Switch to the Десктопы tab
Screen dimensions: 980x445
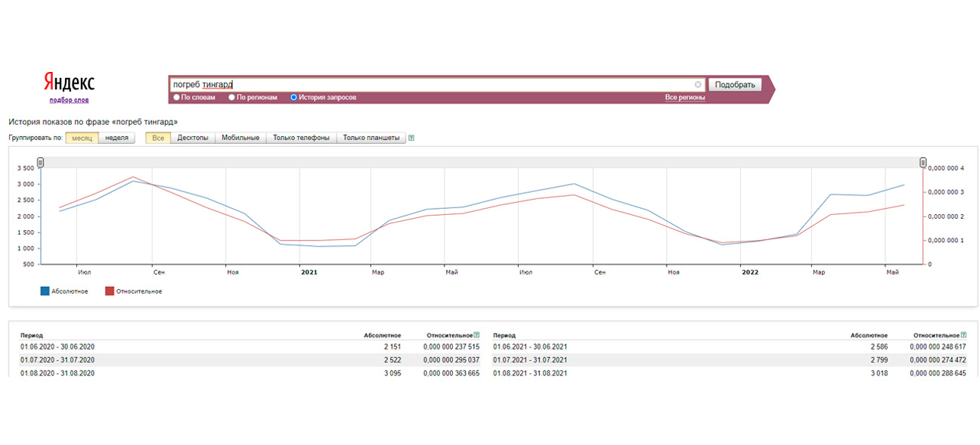[x=193, y=138]
